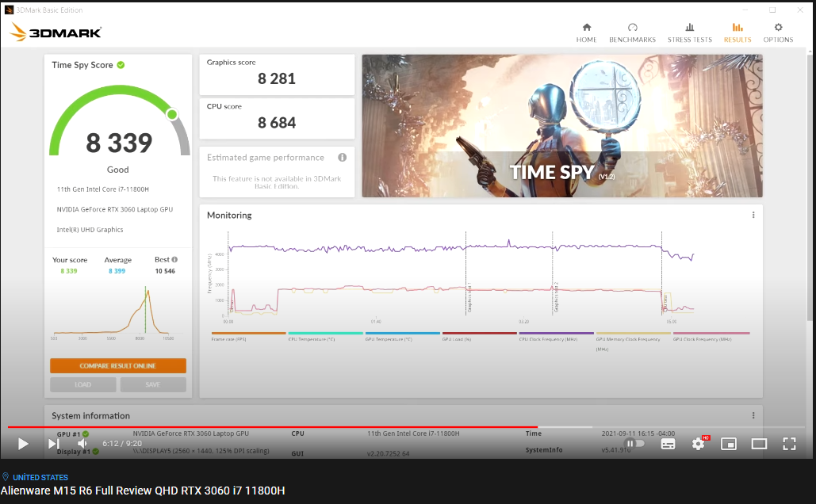Click the Time Spy banner image
Screen dimensions: 816x504
click(562, 126)
